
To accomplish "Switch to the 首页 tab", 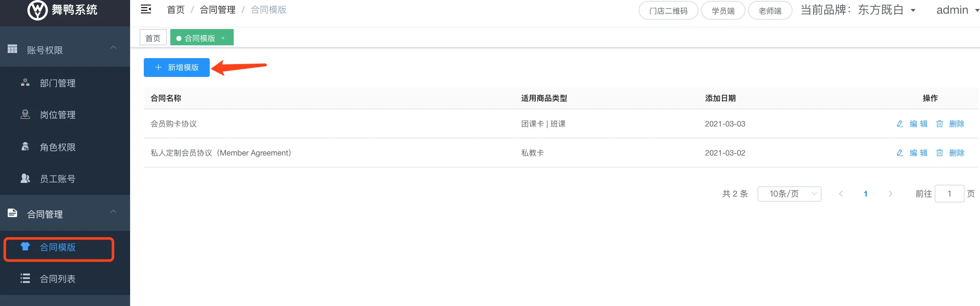I will click(x=153, y=38).
